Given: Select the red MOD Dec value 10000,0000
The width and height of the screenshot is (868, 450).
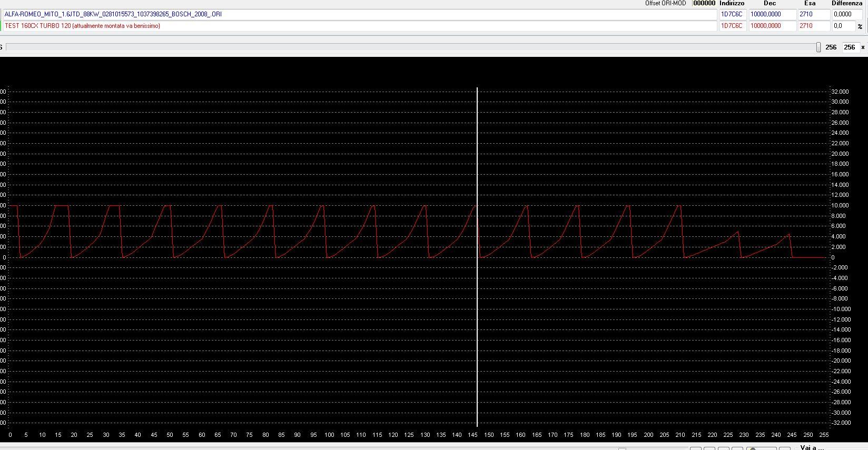Looking at the screenshot, I should tap(772, 26).
